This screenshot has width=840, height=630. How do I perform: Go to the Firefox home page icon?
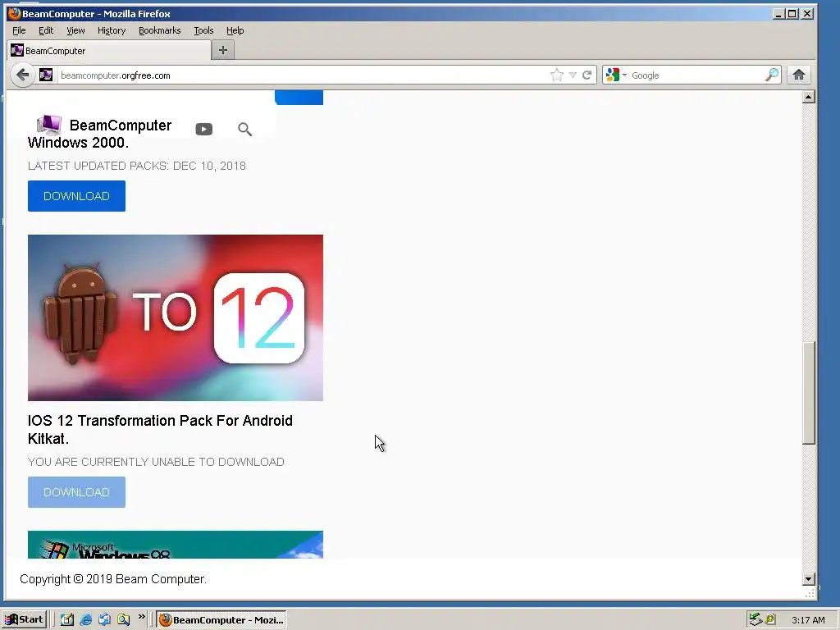point(799,75)
